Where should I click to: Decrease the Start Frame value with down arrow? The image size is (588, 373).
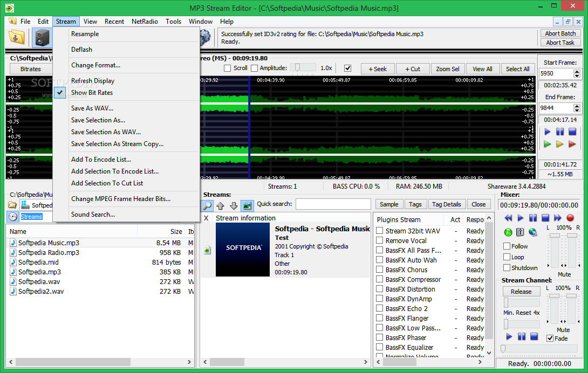point(577,75)
